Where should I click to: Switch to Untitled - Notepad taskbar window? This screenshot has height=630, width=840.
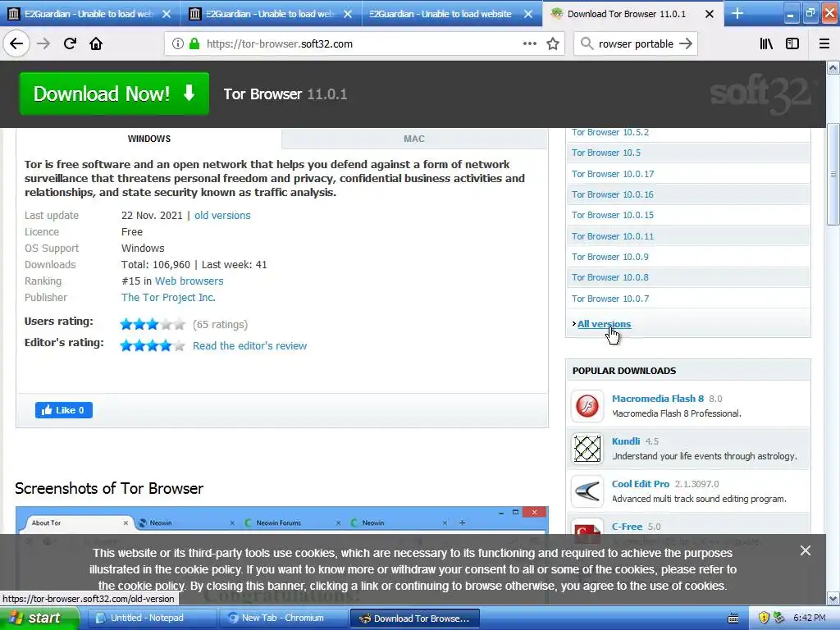click(151, 619)
